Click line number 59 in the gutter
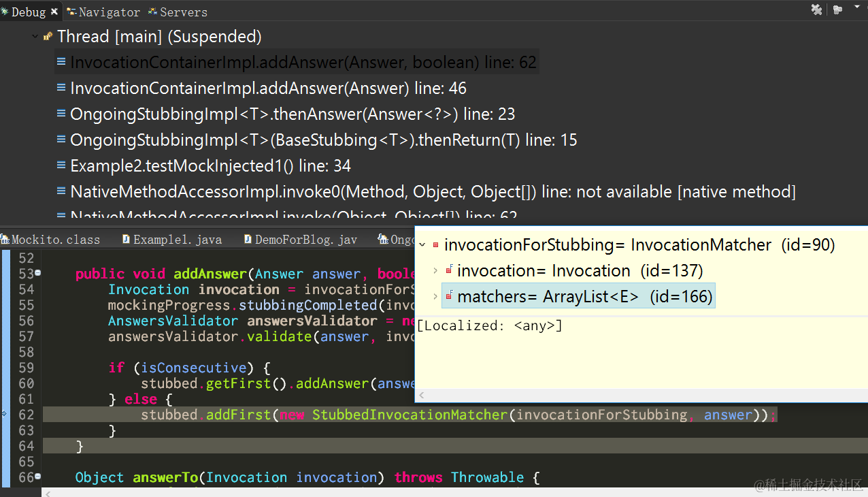Viewport: 868px width, 497px height. tap(26, 368)
